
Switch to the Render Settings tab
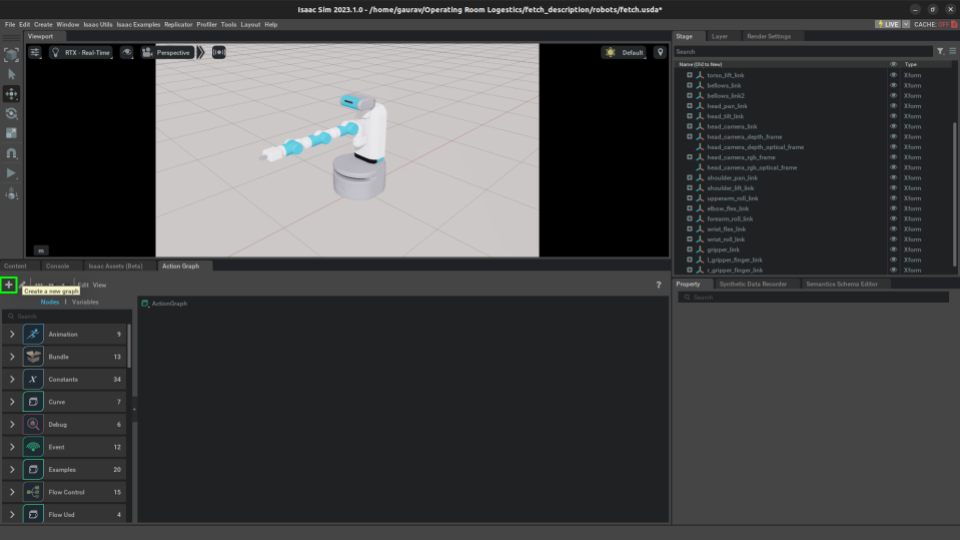pos(769,36)
